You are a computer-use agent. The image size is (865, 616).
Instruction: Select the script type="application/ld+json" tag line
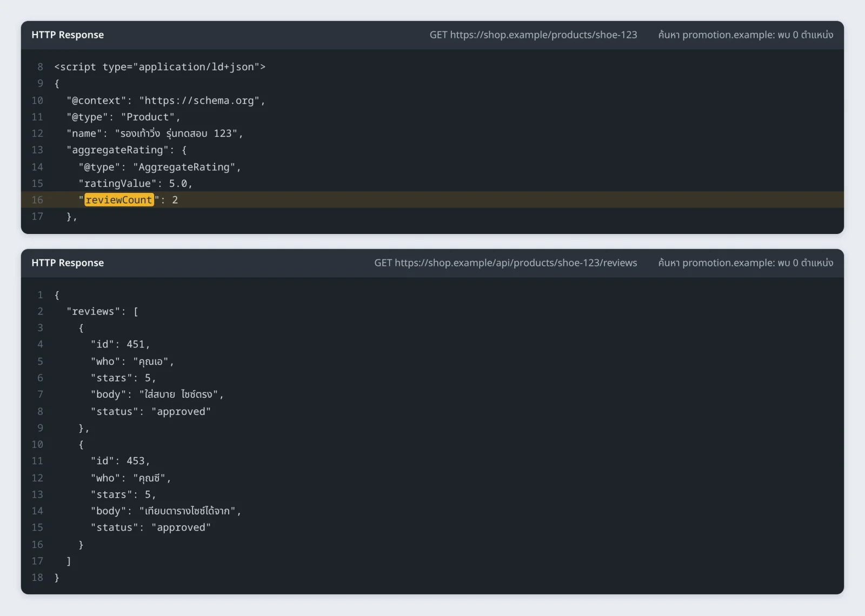(x=160, y=67)
